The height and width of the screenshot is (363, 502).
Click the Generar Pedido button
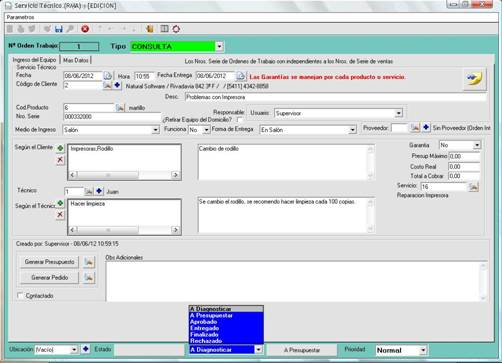click(x=49, y=277)
